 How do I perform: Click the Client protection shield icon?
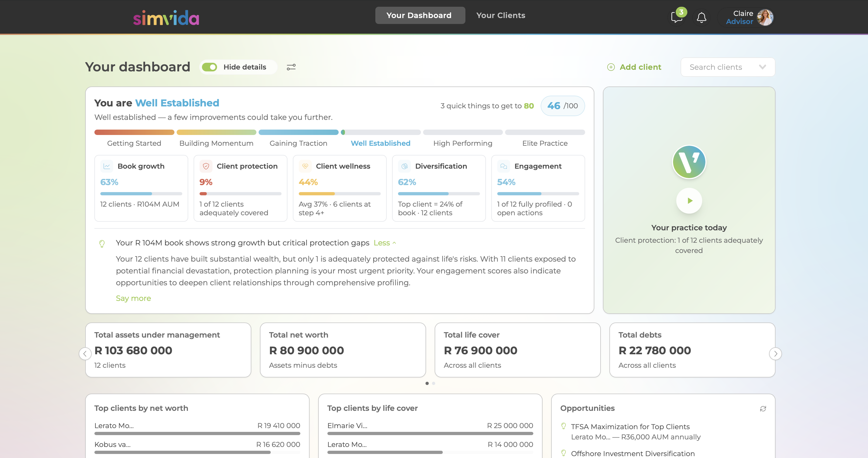(206, 166)
